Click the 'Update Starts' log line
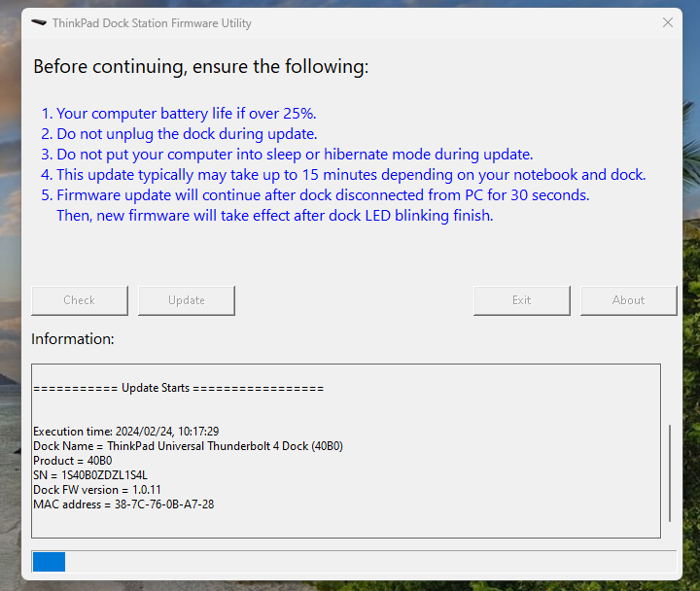 click(x=179, y=388)
